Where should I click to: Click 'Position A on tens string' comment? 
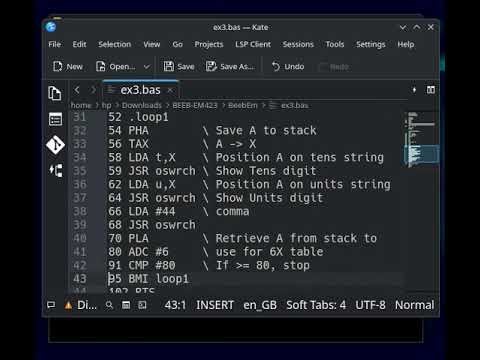tap(300, 157)
